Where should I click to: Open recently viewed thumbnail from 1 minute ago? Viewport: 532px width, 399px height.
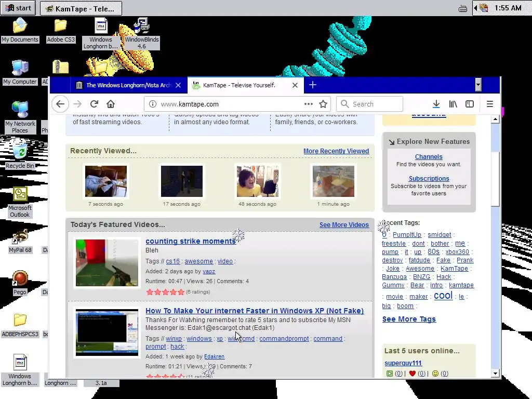coord(334,181)
